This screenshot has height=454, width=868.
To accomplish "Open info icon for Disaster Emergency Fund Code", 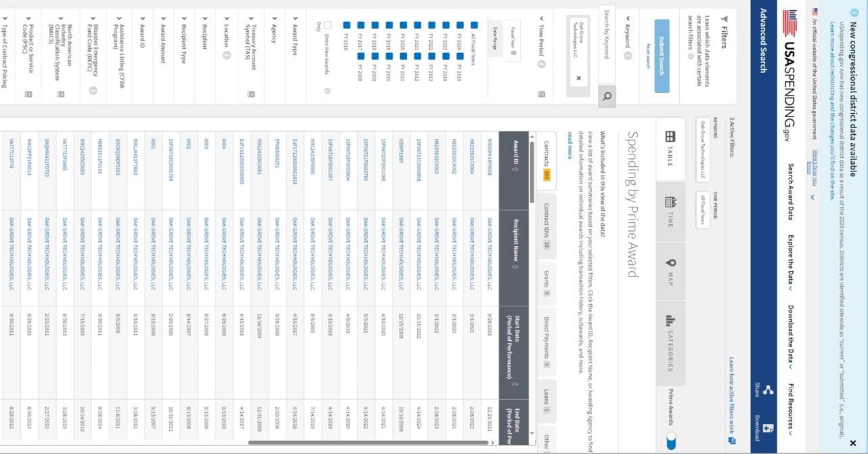I will click(93, 90).
